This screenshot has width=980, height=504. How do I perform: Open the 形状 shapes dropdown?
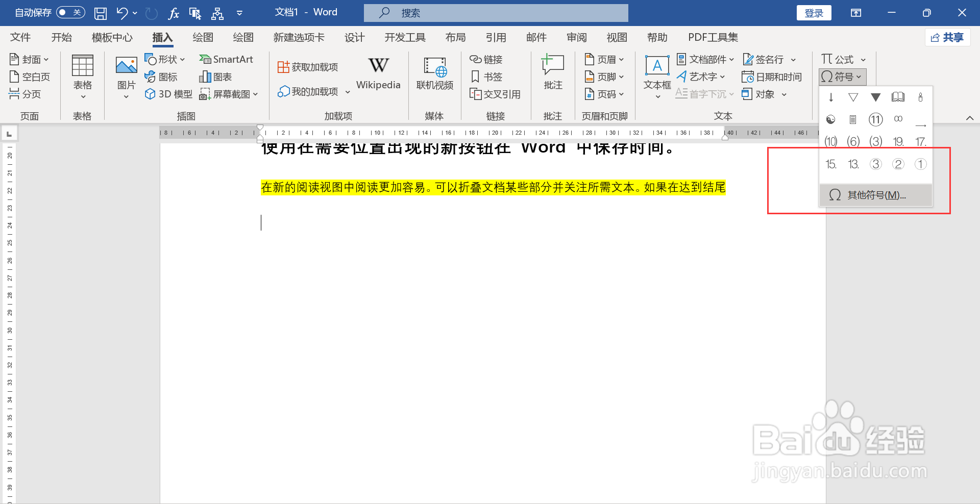tap(165, 60)
